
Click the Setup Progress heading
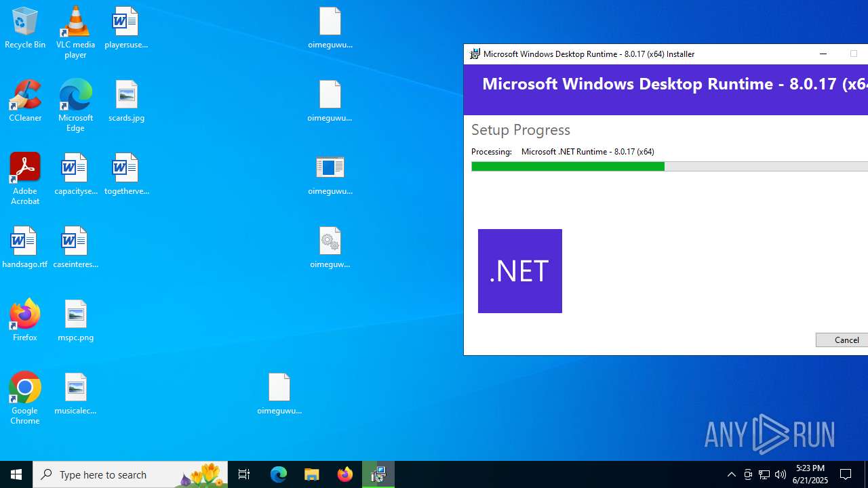521,129
